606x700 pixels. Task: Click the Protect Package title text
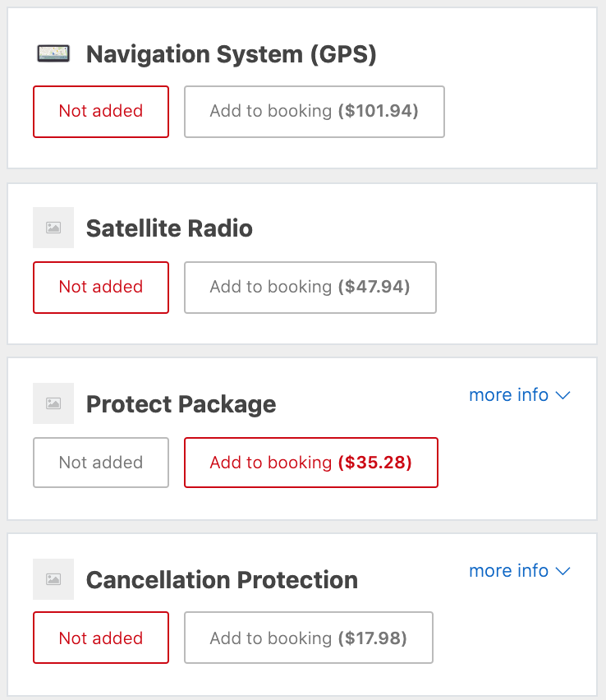(181, 404)
